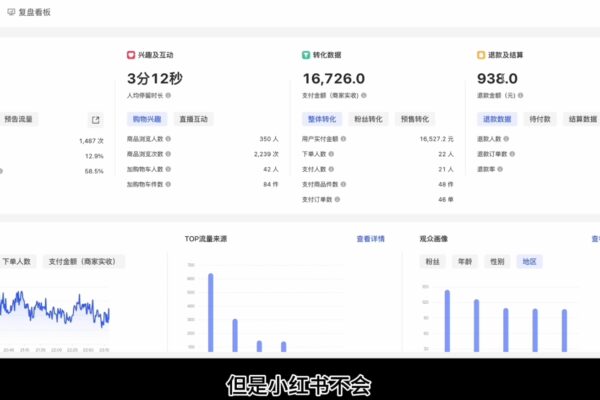Switch to the 粉丝转化 tab

pyautogui.click(x=368, y=119)
